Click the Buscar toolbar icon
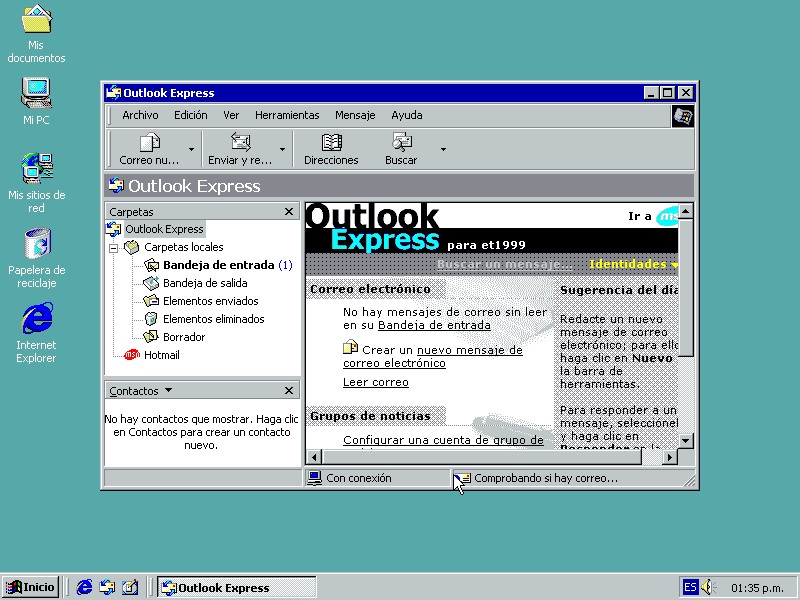Viewport: 800px width, 600px height. point(402,142)
